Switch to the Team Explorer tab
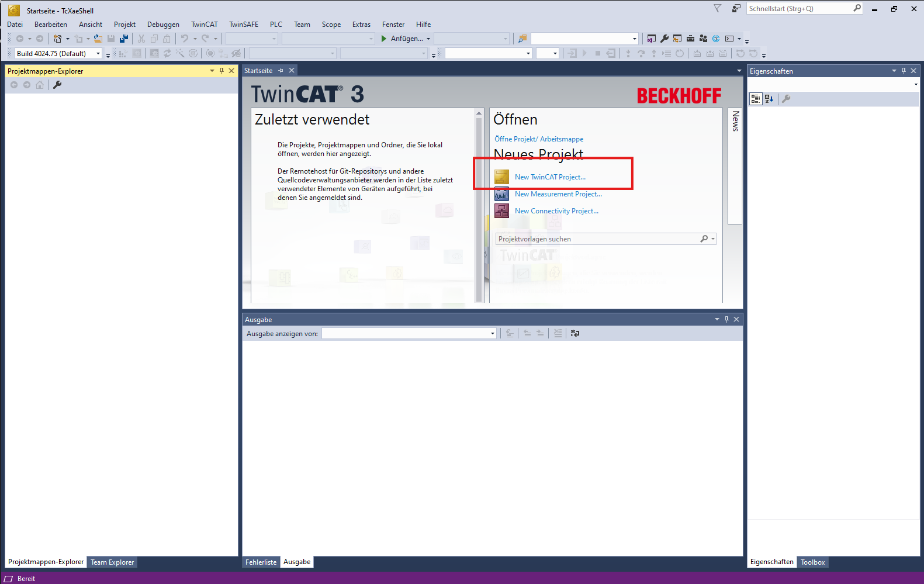The width and height of the screenshot is (924, 584). [x=112, y=562]
